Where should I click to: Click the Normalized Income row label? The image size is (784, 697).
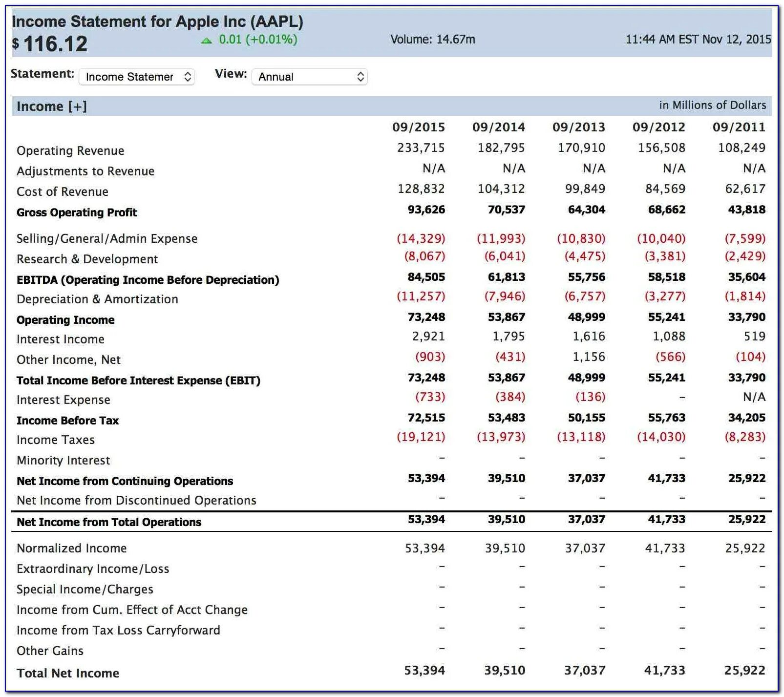click(72, 548)
